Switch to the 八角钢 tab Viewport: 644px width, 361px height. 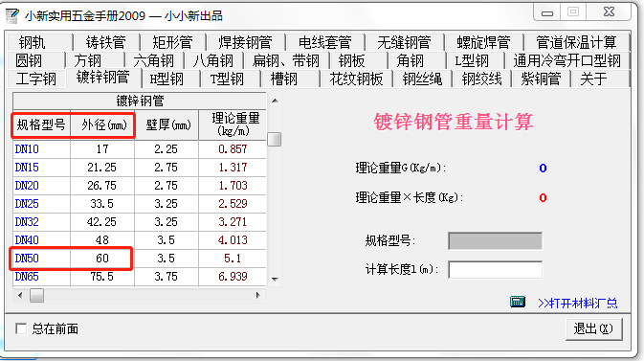213,61
